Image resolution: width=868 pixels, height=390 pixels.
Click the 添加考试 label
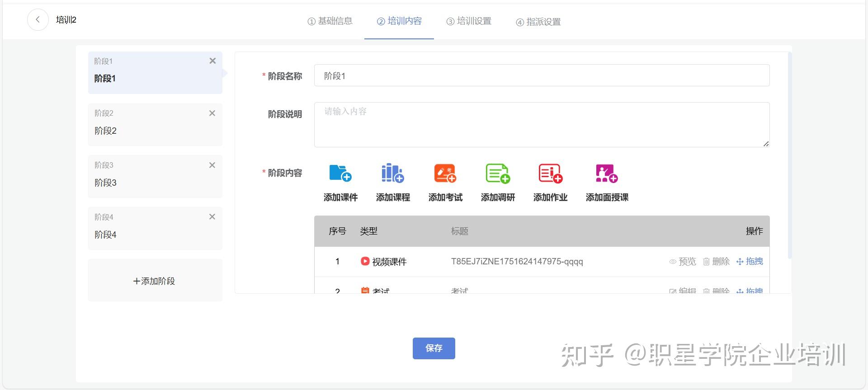click(x=445, y=197)
